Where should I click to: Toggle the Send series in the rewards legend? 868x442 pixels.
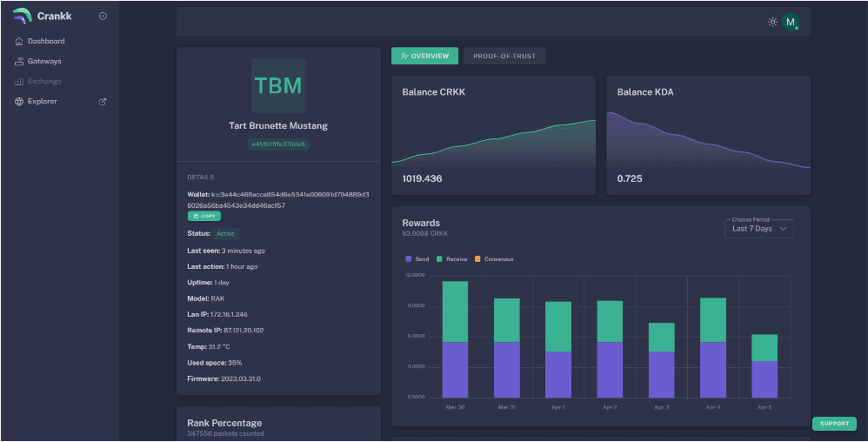[417, 258]
